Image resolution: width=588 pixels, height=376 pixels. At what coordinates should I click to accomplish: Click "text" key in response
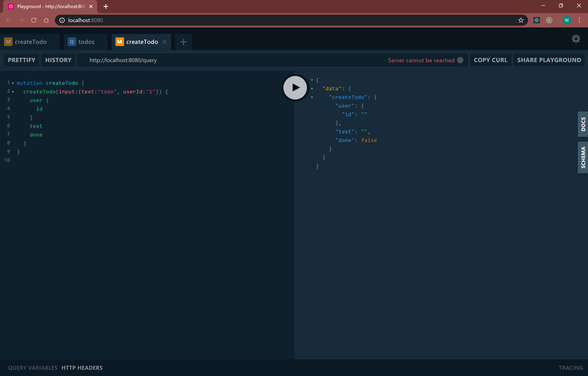(x=345, y=132)
